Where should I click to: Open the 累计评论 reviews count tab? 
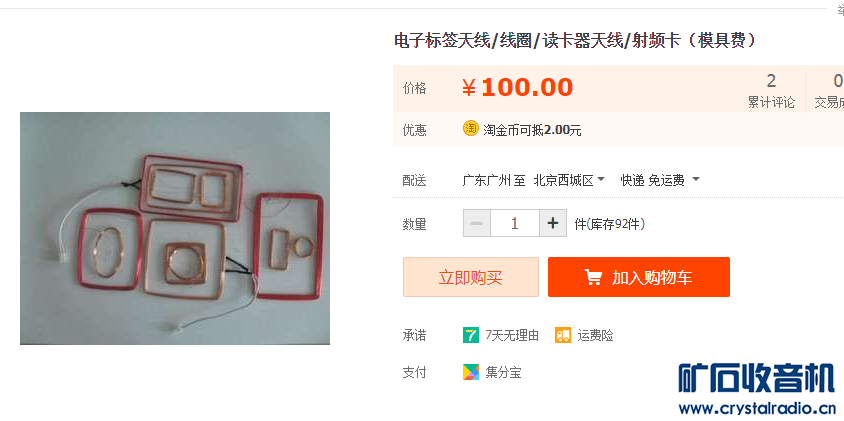click(771, 91)
